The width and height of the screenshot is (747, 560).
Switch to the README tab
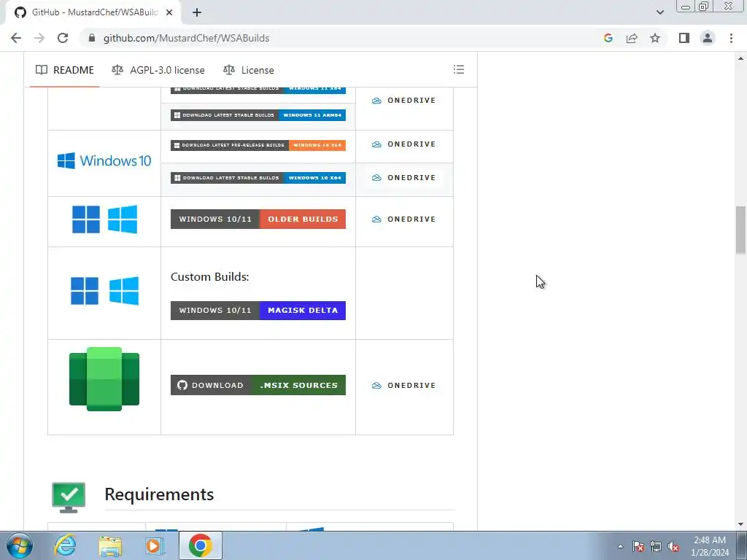coord(65,70)
